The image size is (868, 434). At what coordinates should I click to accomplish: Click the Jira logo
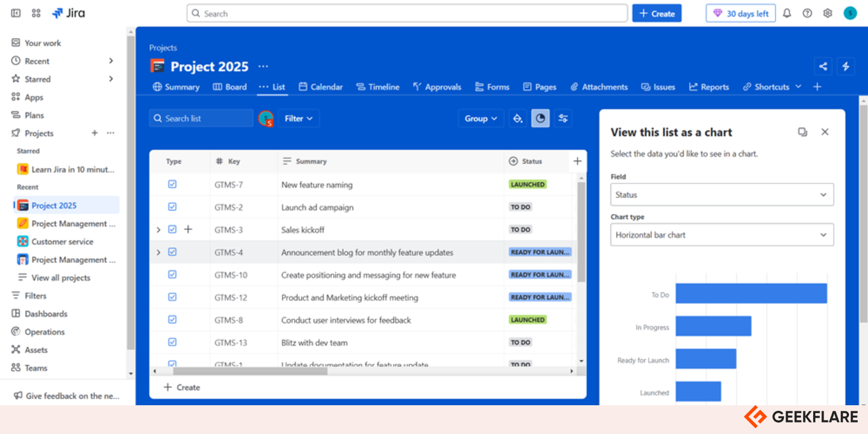click(x=68, y=13)
